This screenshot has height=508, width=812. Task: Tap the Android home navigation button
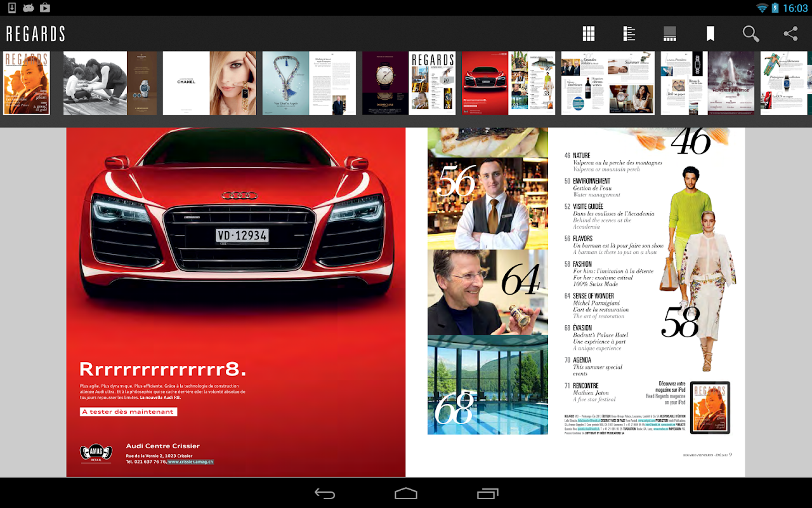click(x=406, y=493)
